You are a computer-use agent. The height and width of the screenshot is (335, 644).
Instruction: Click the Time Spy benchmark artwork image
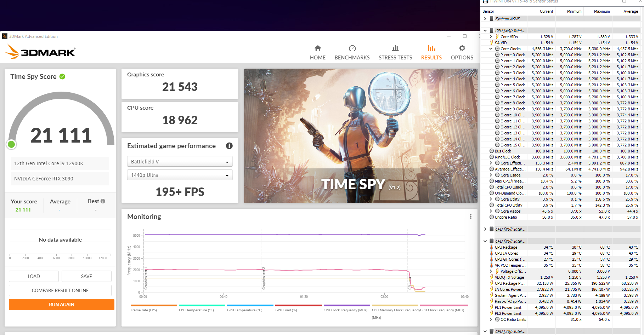point(361,136)
